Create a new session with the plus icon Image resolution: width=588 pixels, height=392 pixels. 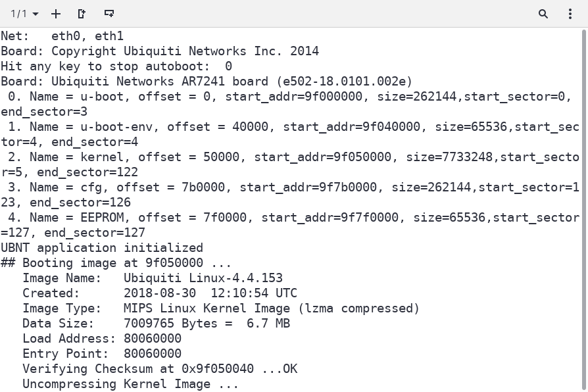pos(56,14)
